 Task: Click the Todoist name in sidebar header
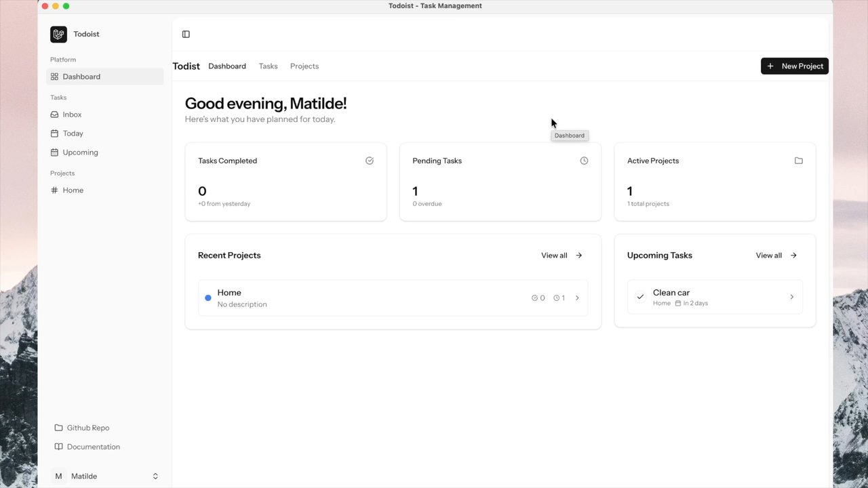87,34
